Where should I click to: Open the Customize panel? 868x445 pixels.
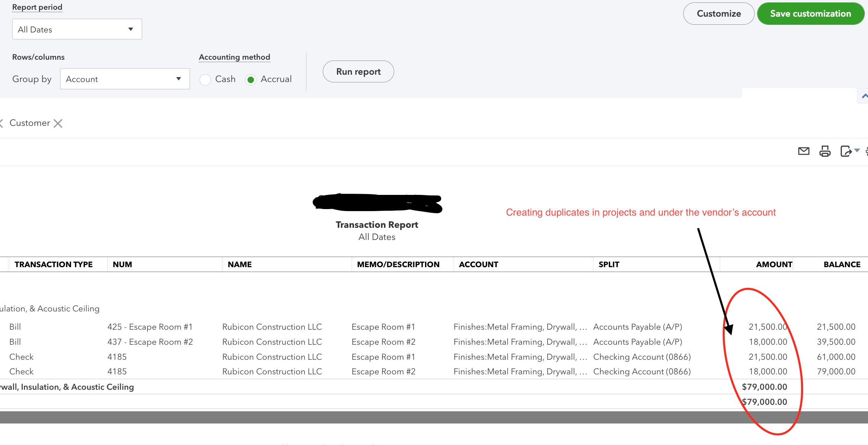719,13
